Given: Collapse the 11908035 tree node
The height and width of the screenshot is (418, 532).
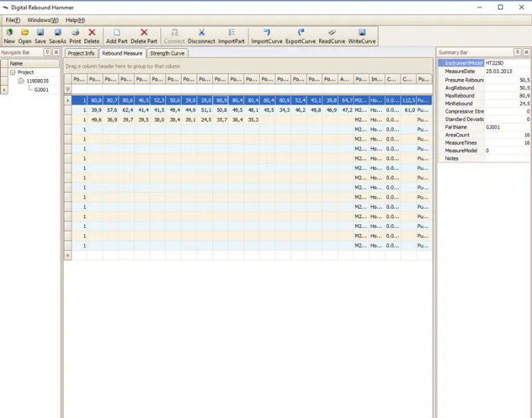Looking at the screenshot, I should coord(21,81).
